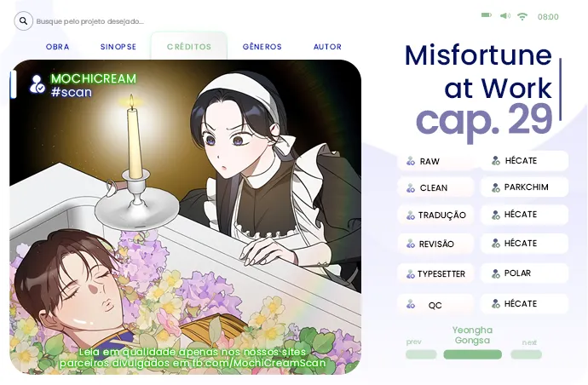Go to the AUTOR tab

click(x=327, y=47)
